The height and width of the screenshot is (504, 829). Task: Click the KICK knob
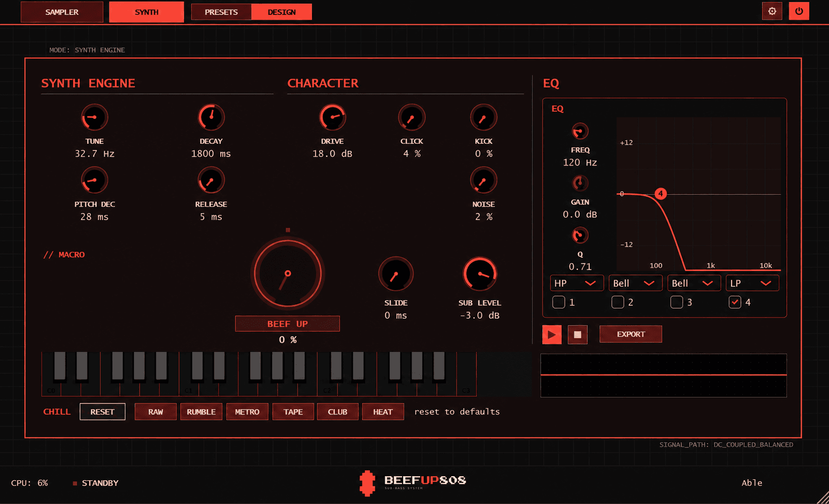point(484,117)
